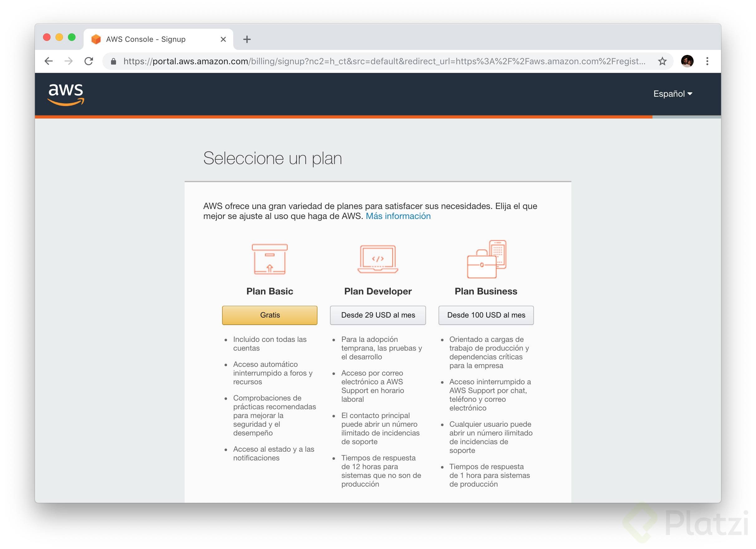Click 'Tiempos de respuesta de 12 horas' bullet
Viewport: 756px width, 549px height.
381,471
